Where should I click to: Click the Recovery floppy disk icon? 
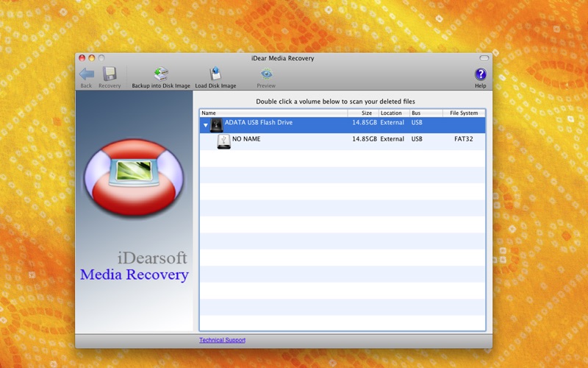(110, 74)
